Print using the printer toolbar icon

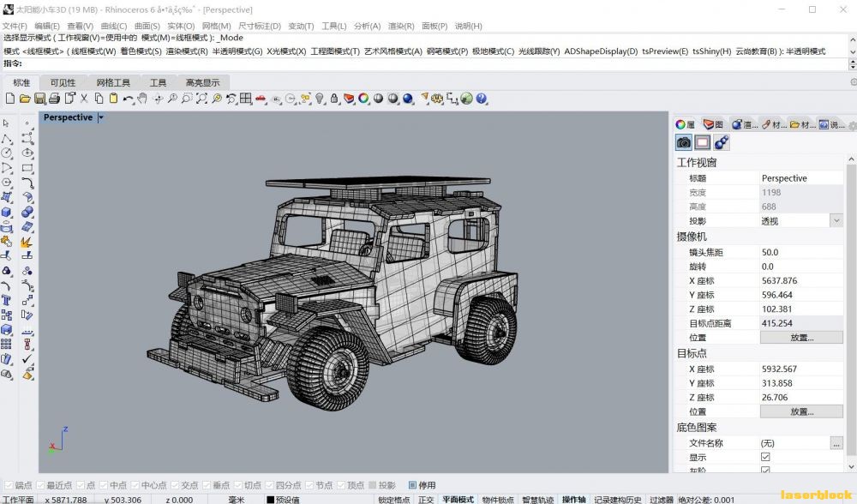[x=54, y=99]
